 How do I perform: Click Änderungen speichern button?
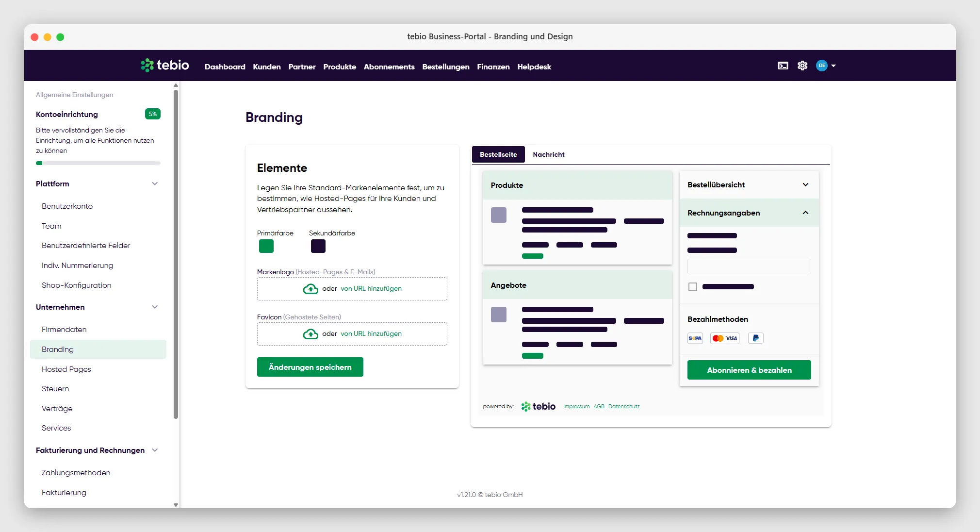coord(310,367)
